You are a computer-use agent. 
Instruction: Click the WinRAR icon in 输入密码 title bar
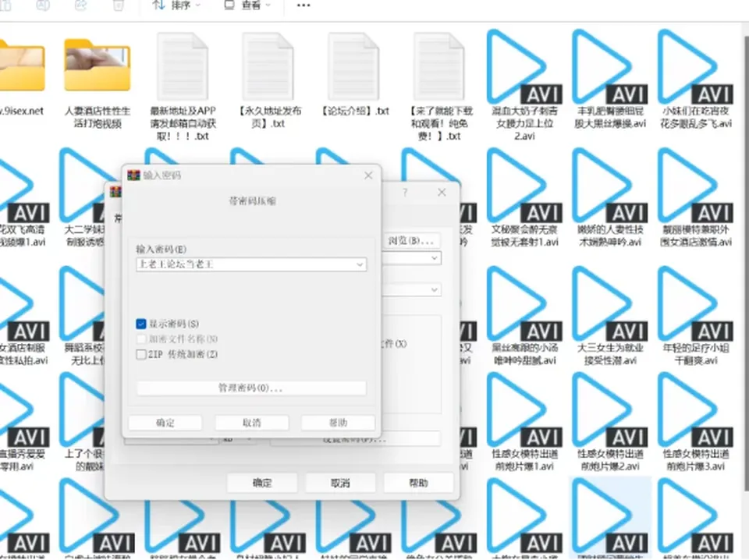pos(133,175)
